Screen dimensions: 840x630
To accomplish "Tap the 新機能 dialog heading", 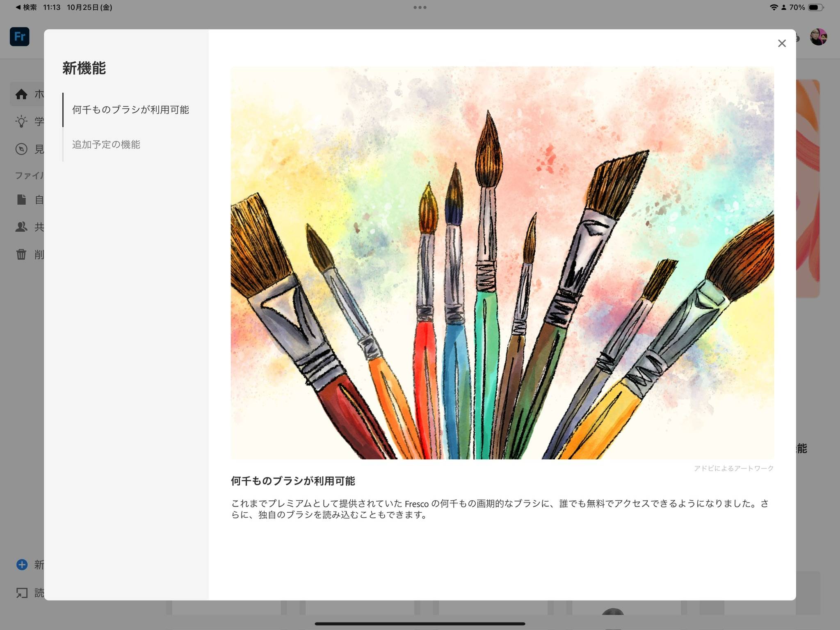I will tap(84, 68).
